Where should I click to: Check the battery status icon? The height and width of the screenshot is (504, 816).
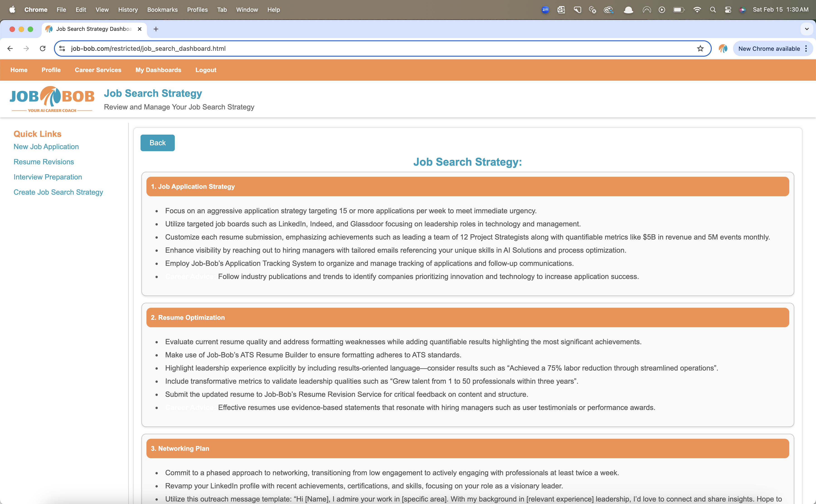679,10
